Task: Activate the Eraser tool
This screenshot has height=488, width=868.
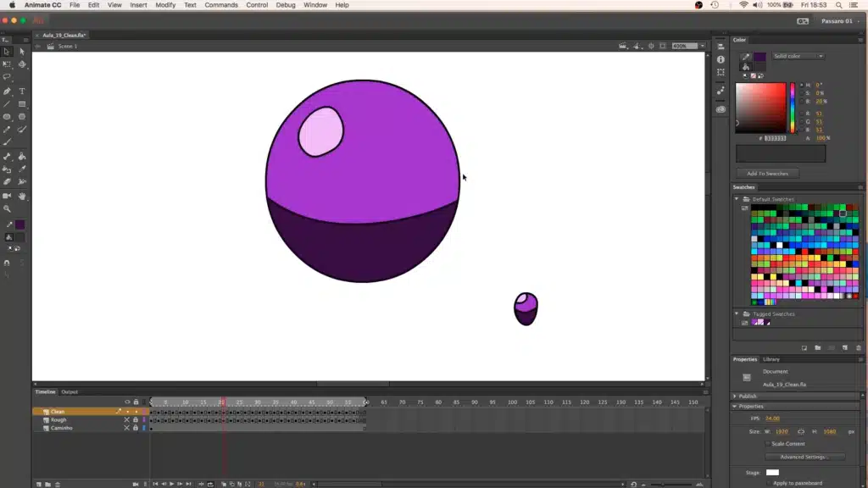Action: click(x=7, y=182)
